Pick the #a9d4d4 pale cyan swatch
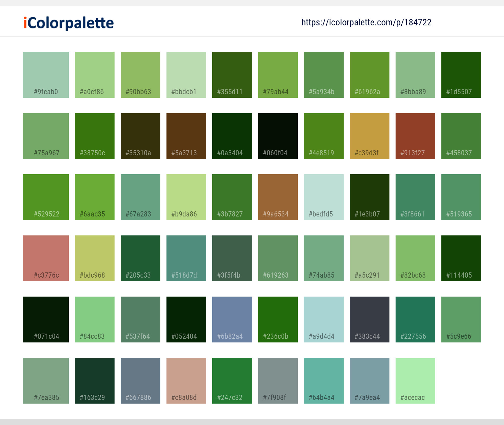Screen dimensions: 504x425 point(324,320)
